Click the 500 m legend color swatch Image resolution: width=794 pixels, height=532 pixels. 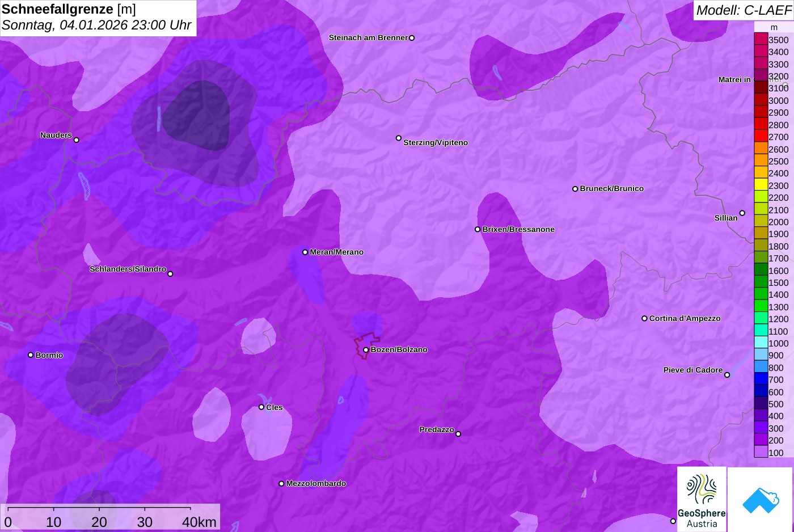coord(761,403)
